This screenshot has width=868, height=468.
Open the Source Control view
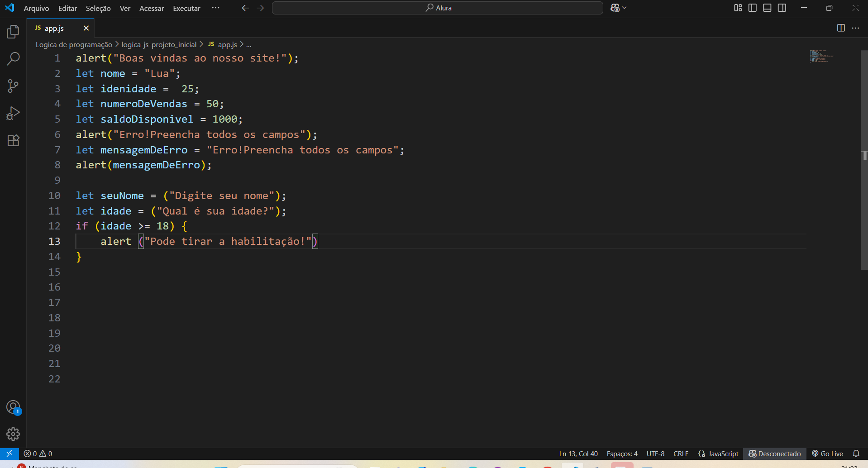coord(13,86)
